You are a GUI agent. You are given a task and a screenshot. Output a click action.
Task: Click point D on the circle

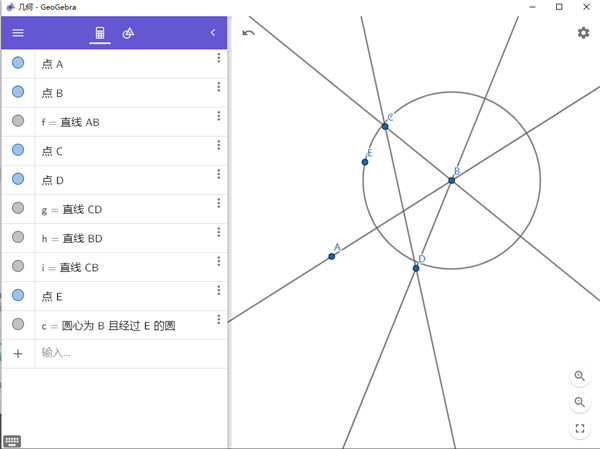(x=416, y=268)
